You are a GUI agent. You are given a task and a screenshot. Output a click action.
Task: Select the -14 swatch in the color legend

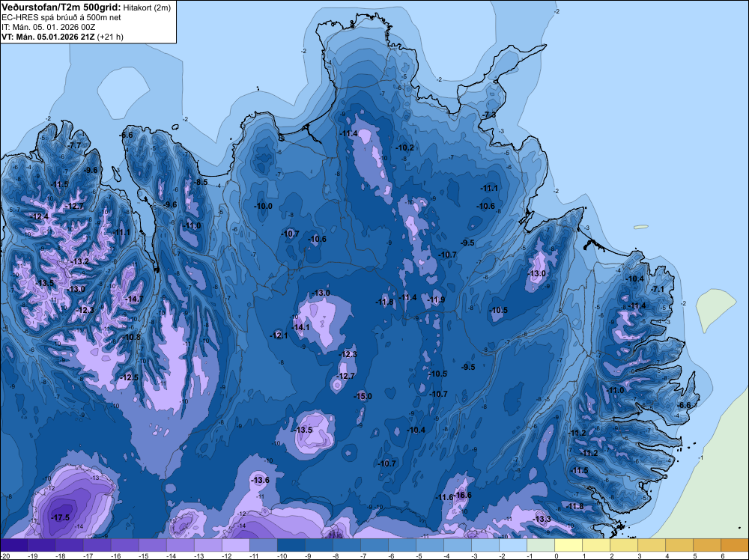[x=180, y=545]
